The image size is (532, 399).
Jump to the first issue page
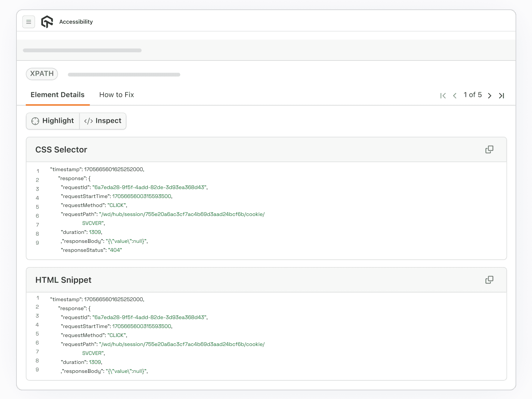(443, 96)
